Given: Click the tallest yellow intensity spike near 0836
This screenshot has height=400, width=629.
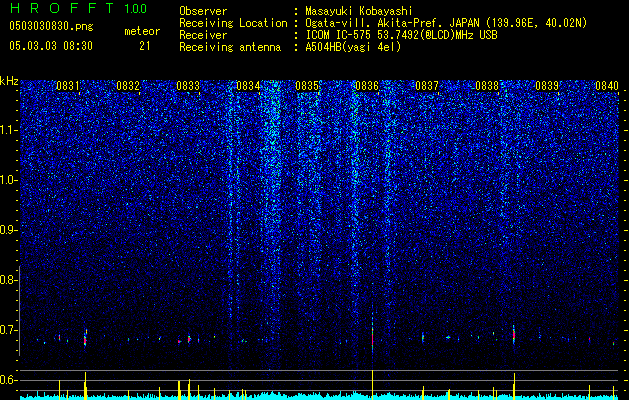Looking at the screenshot, I should [x=373, y=385].
